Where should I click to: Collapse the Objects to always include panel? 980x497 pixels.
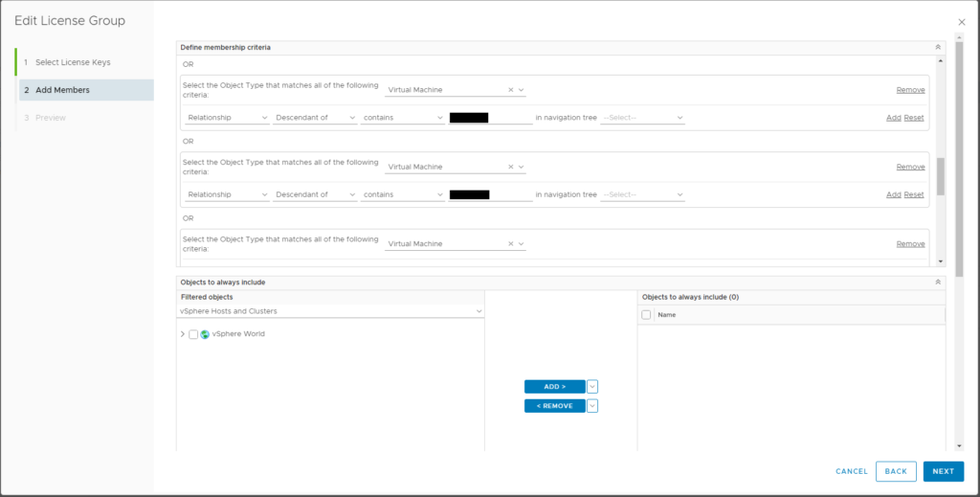(x=938, y=282)
